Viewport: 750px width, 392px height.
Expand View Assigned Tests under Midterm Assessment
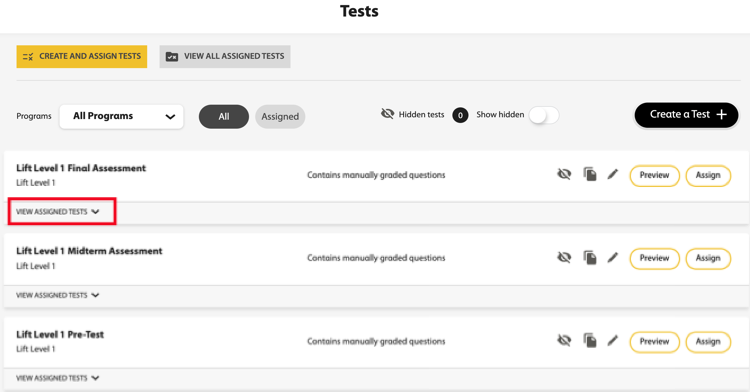58,295
